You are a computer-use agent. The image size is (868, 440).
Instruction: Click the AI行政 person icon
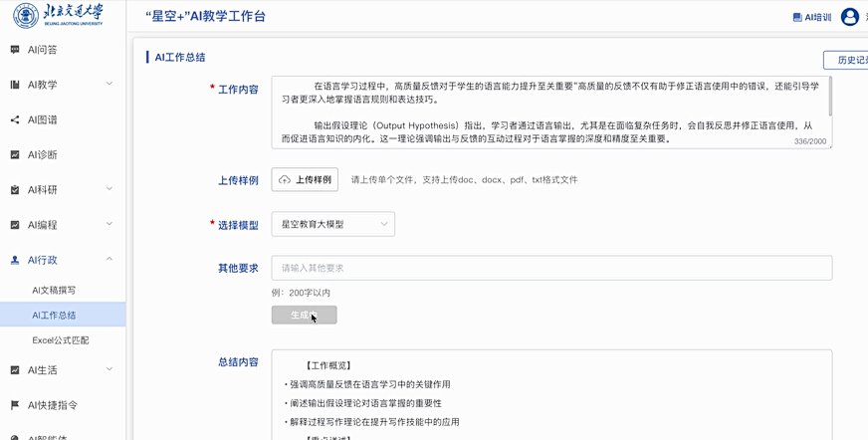15,260
